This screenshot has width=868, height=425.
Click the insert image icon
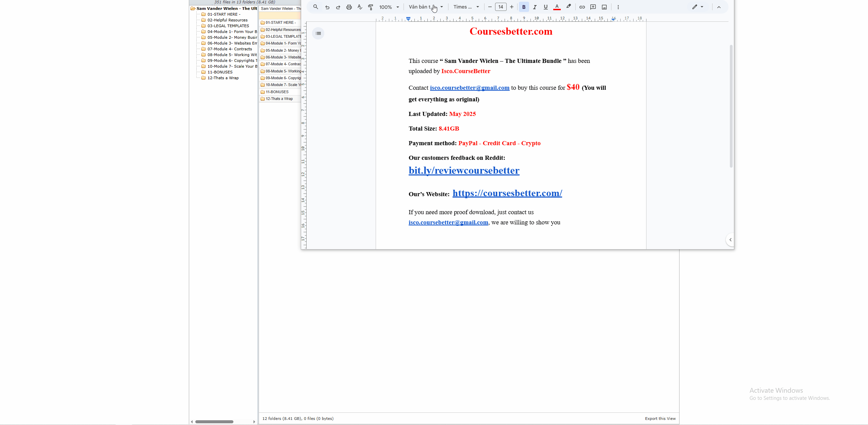604,7
